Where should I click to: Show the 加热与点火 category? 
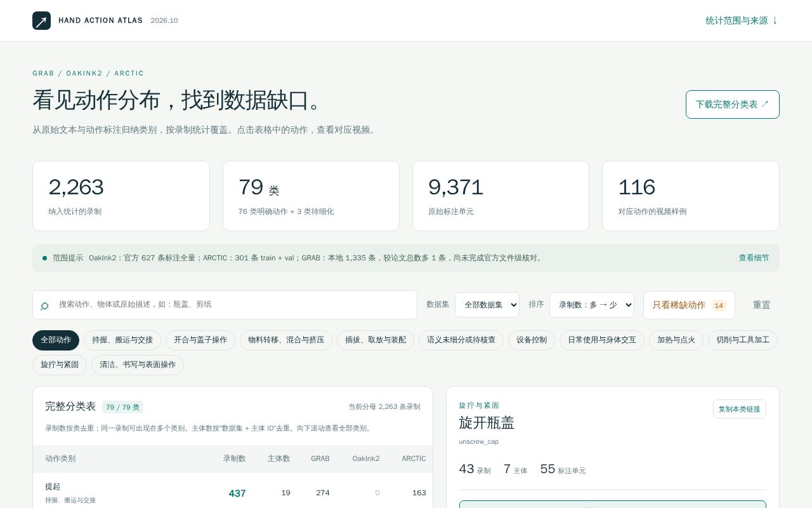coord(676,340)
